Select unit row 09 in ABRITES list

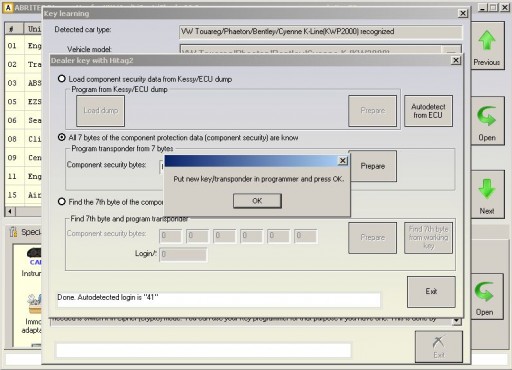pos(23,157)
